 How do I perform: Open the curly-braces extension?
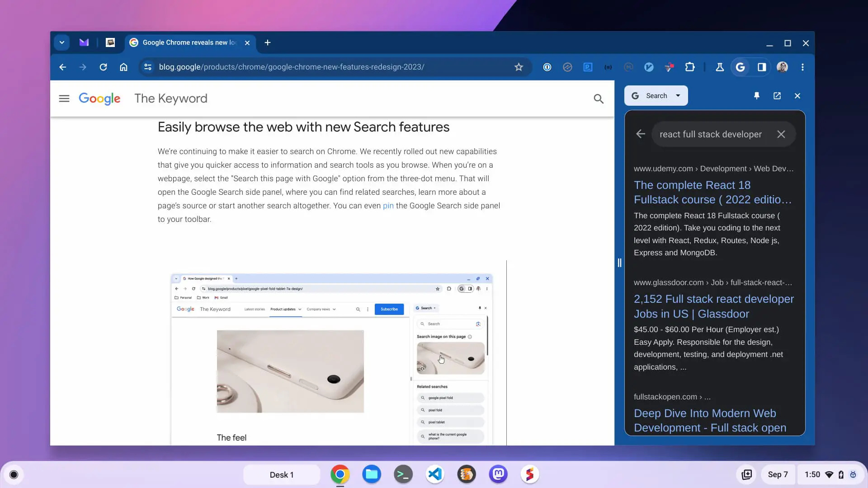(608, 67)
